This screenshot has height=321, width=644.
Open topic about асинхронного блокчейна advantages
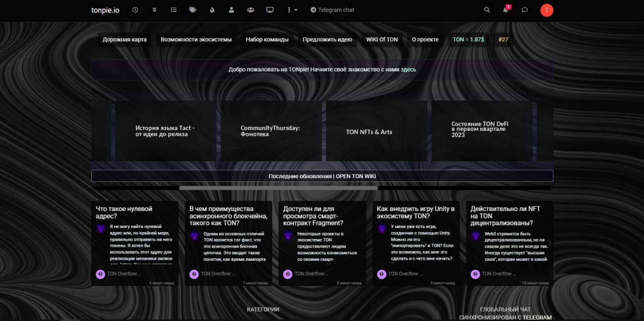[x=228, y=216]
